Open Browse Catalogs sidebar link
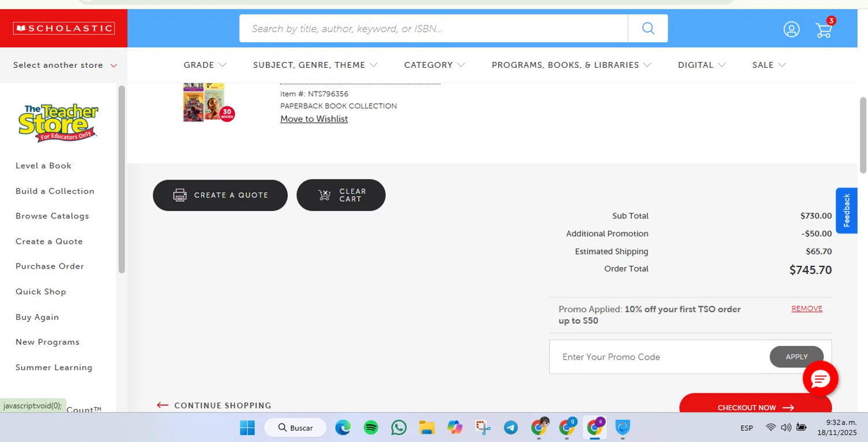Viewport: 868px width, 442px height. 52,216
